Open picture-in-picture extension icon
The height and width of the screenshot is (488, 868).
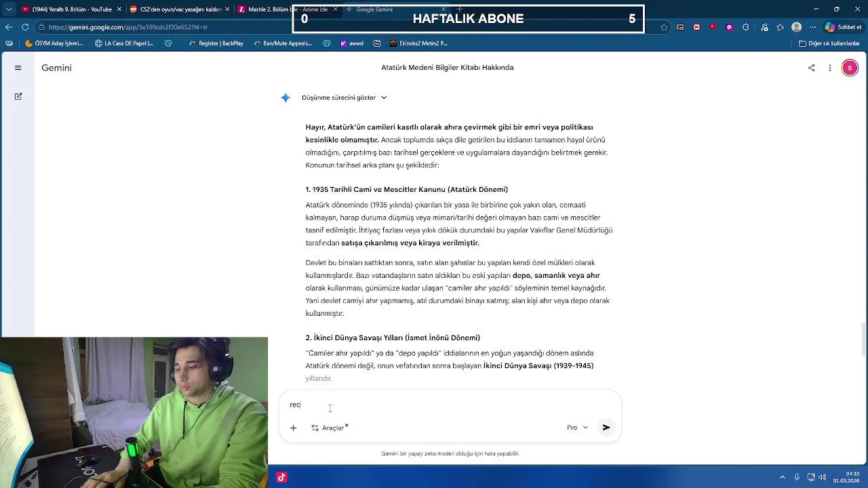pyautogui.click(x=680, y=27)
